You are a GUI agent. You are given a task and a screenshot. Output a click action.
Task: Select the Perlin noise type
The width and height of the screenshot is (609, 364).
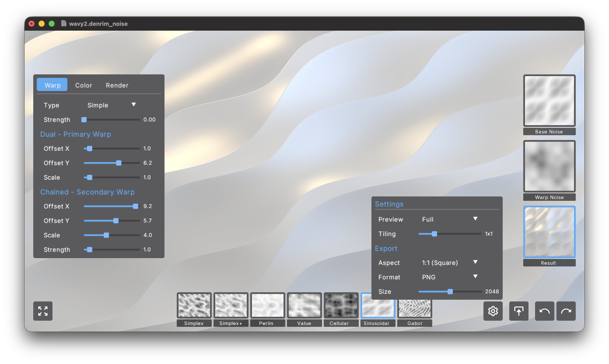coord(267,305)
